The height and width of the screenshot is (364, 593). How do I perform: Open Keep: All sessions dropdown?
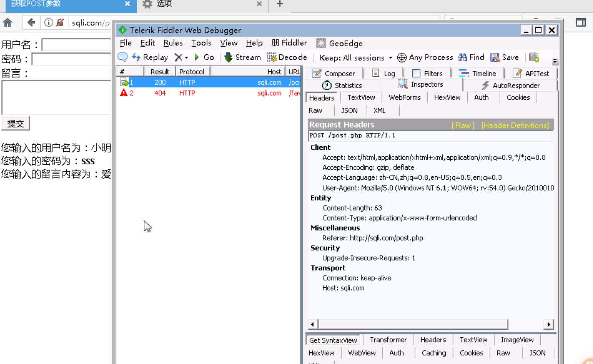pos(356,58)
